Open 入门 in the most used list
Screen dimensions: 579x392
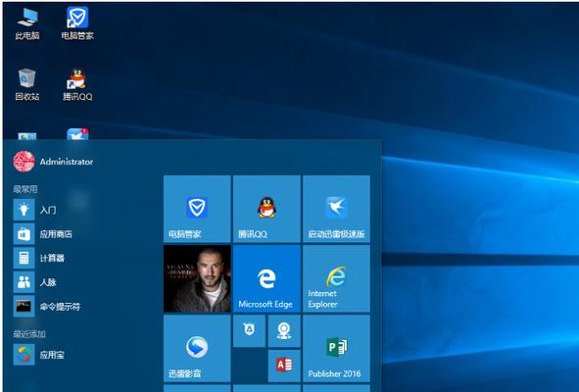tap(35, 210)
